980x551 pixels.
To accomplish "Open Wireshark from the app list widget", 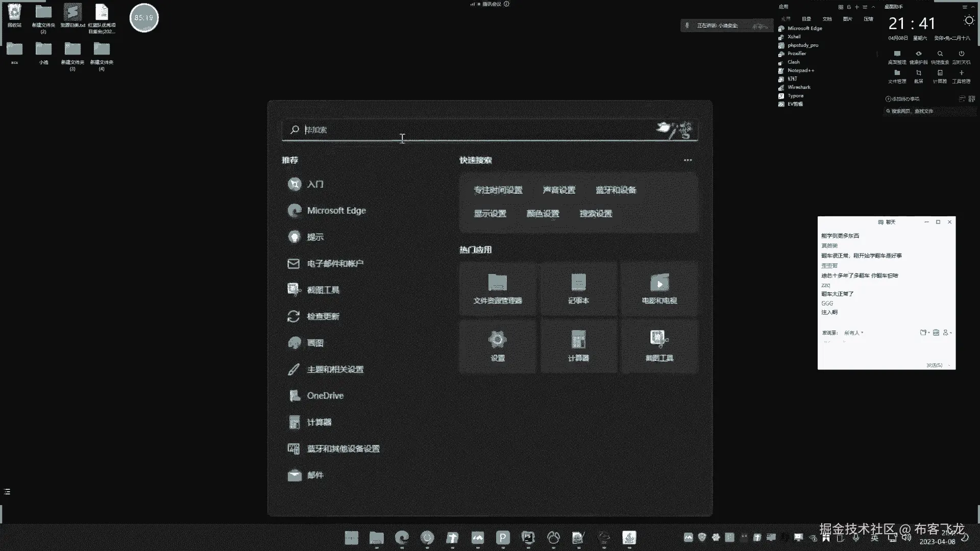I will pyautogui.click(x=799, y=87).
